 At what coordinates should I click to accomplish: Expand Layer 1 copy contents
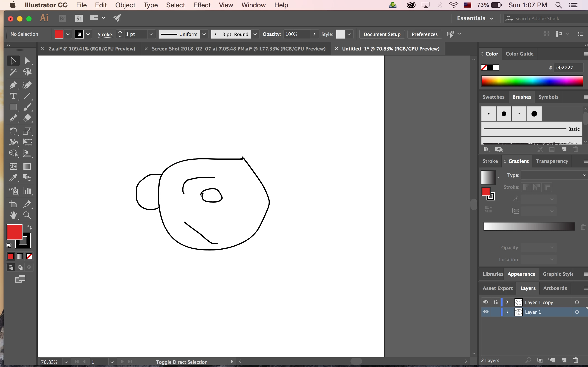point(507,302)
